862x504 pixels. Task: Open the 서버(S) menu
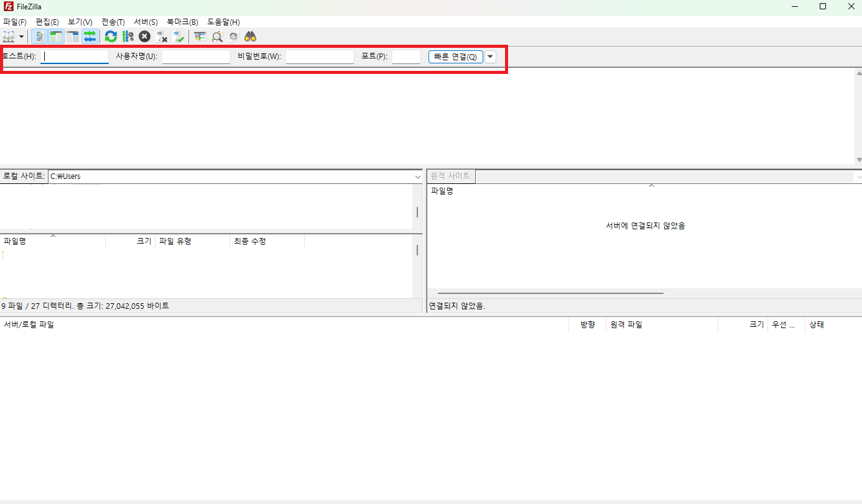(146, 22)
